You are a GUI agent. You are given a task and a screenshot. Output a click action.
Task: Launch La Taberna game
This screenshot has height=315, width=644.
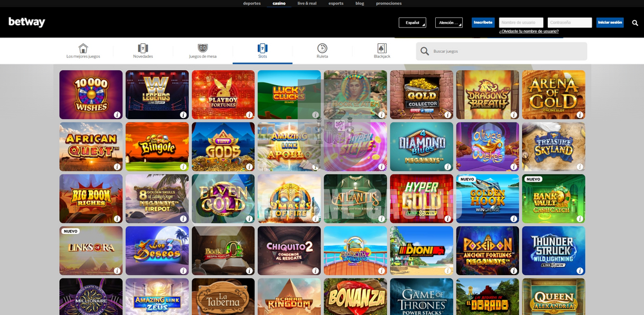point(223,297)
